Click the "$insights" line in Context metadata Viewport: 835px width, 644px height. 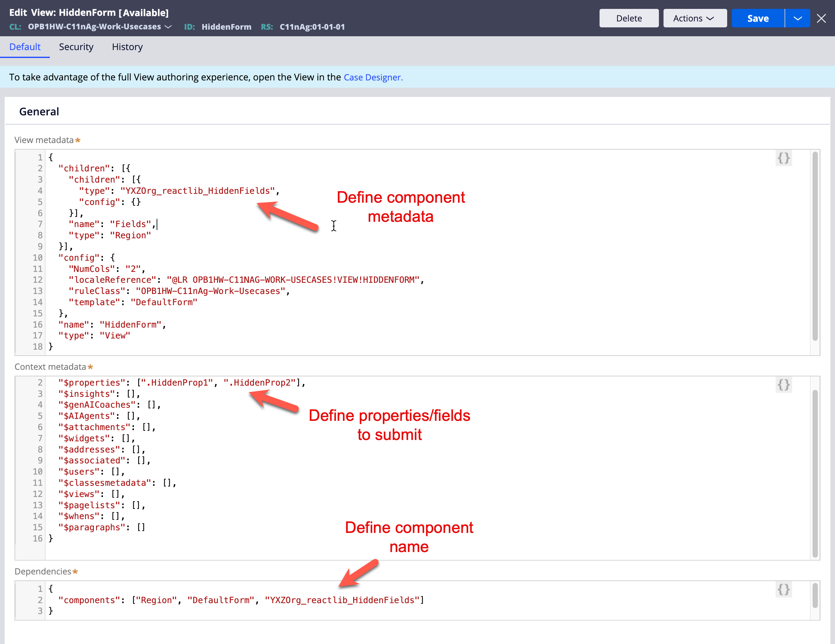tap(99, 394)
